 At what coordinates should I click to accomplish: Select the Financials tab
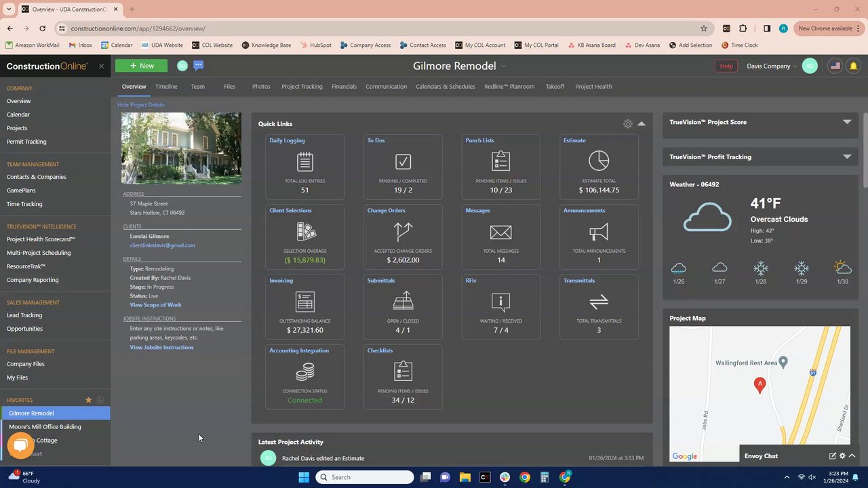[x=344, y=87]
